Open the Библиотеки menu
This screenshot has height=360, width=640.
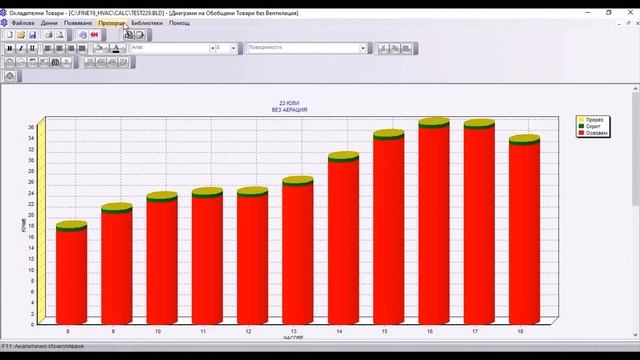tap(147, 23)
